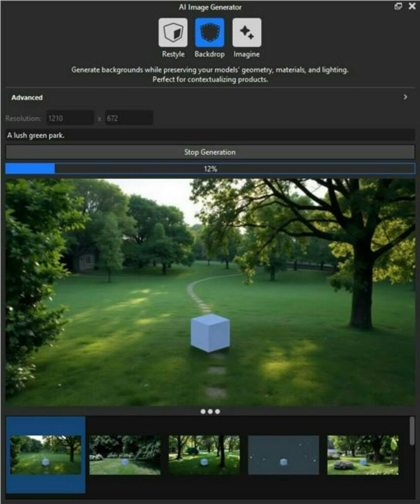This screenshot has height=504, width=420.
Task: Select the Backdrop mode icon
Action: point(210,32)
